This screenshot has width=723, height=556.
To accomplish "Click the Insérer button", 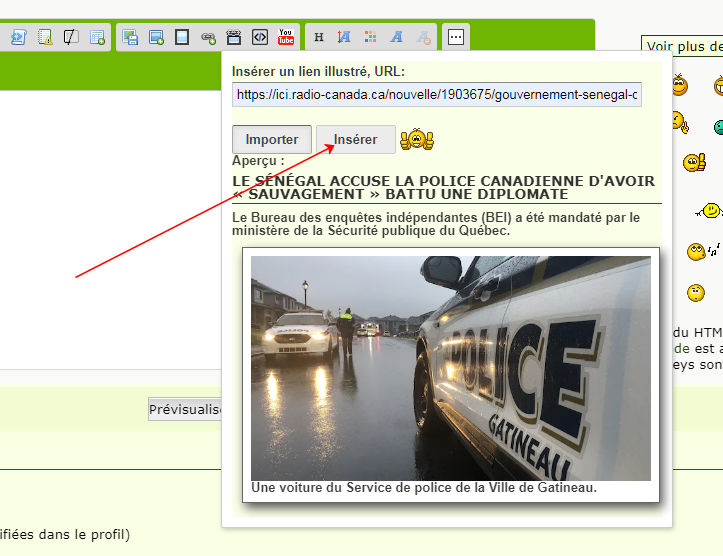I will coord(356,139).
